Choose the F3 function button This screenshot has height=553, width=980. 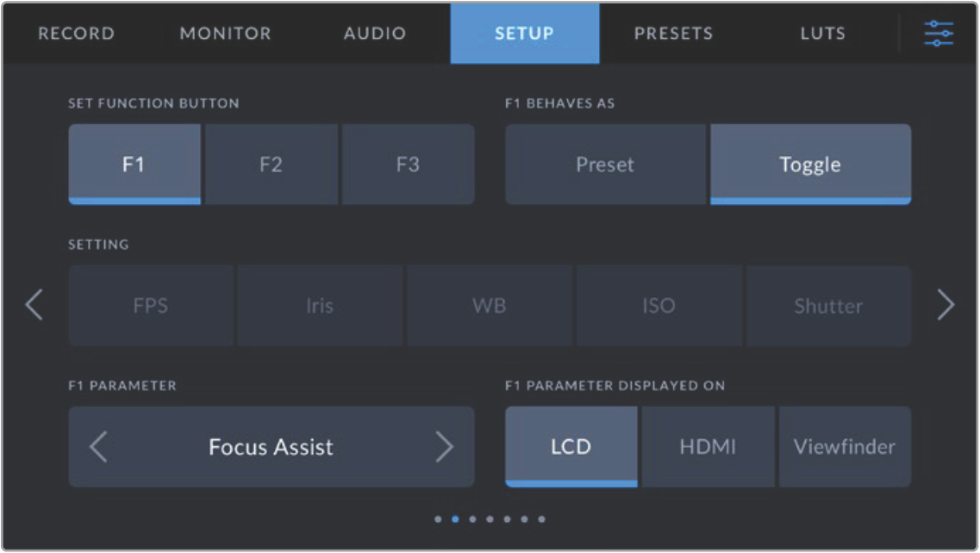[408, 165]
